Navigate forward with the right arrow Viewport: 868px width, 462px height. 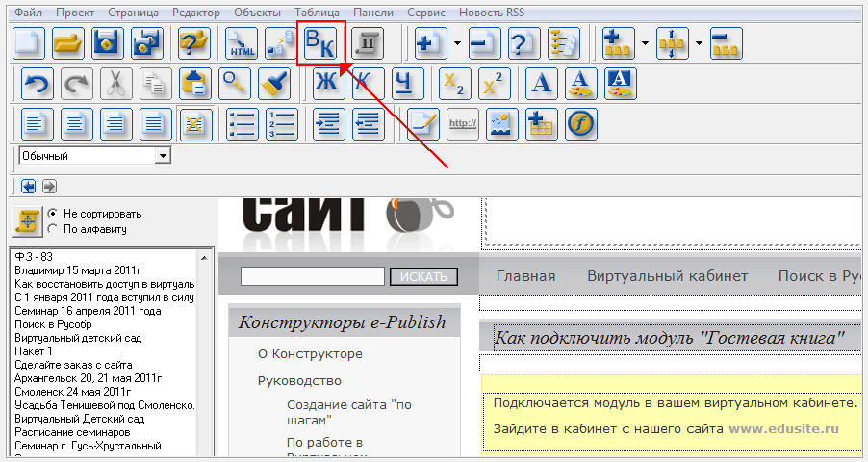pyautogui.click(x=49, y=186)
